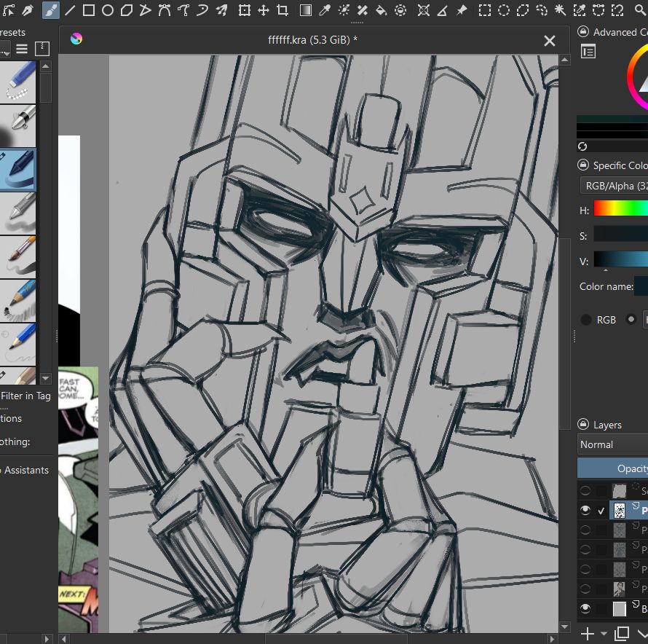
Task: Open the brush preset tag dropdown
Action: 5,50
